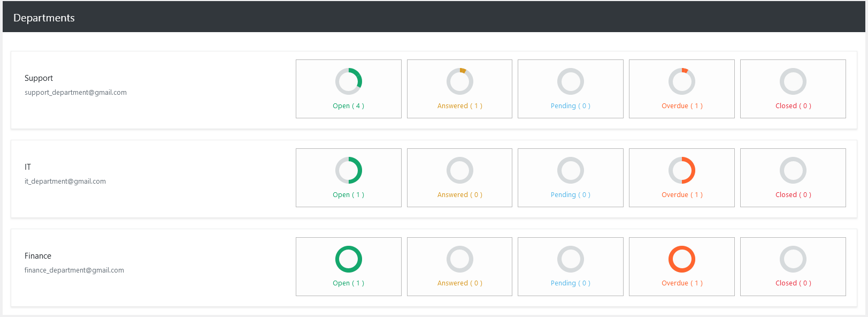Image resolution: width=868 pixels, height=317 pixels.
Task: Click the Support Closed empty ring icon
Action: pyautogui.click(x=793, y=81)
